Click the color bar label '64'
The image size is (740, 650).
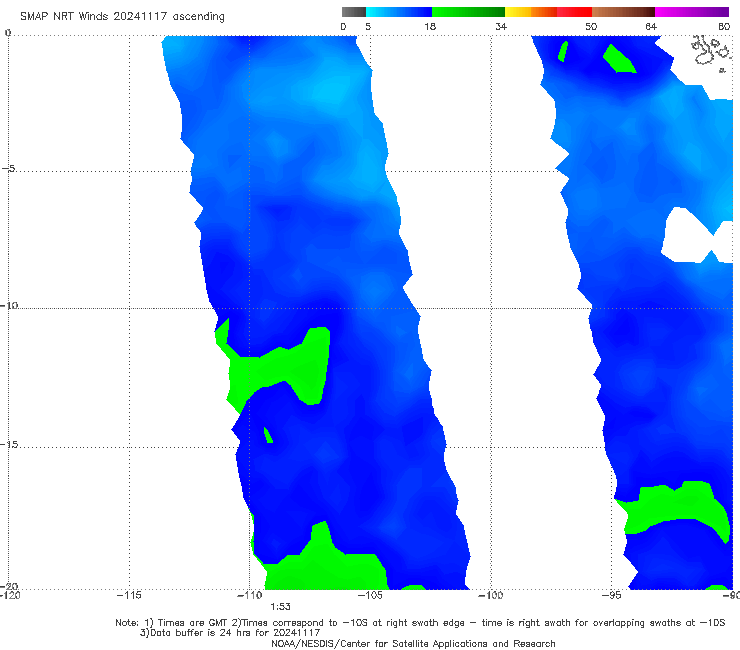[651, 27]
